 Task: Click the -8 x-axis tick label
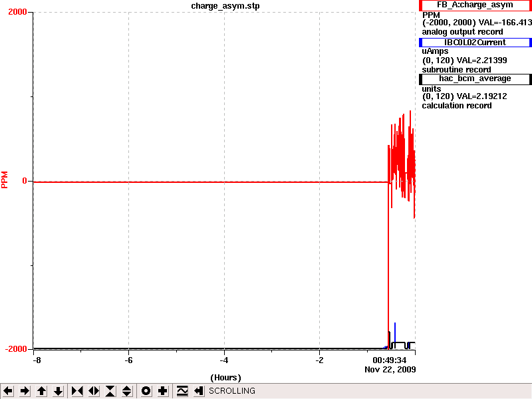point(37,360)
